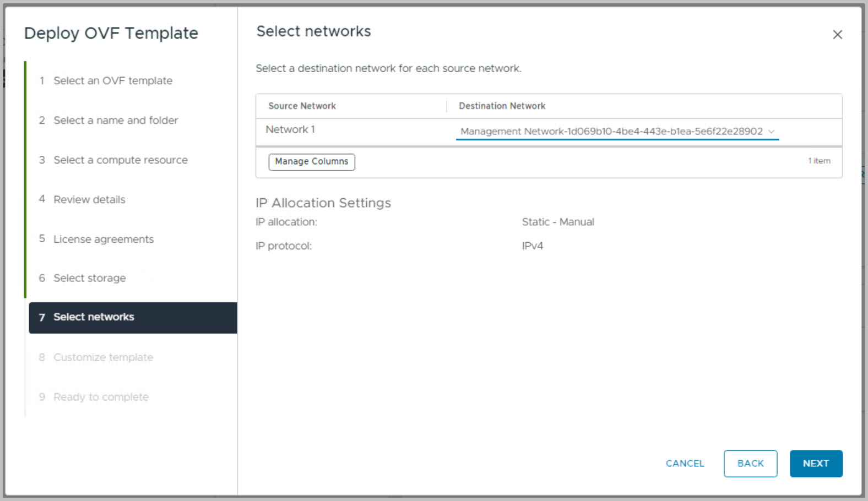Viewport: 868px width, 501px height.
Task: Go BACK to the previous step
Action: point(750,464)
